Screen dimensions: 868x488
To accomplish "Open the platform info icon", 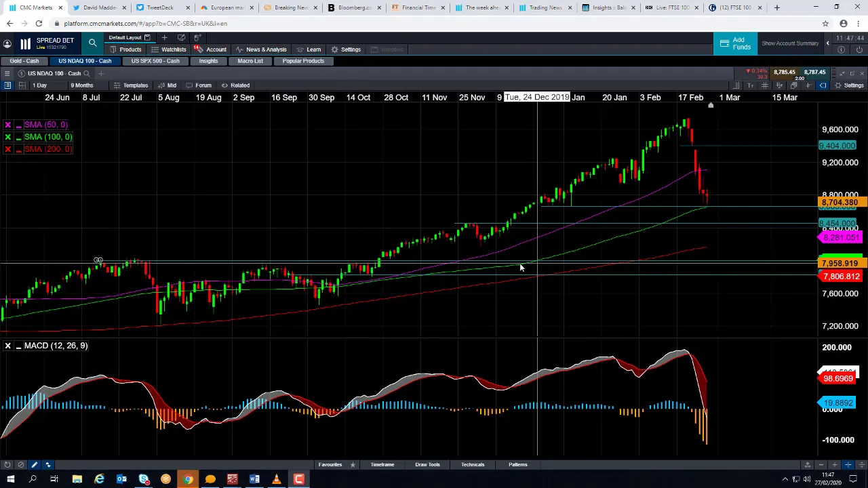I will (842, 49).
